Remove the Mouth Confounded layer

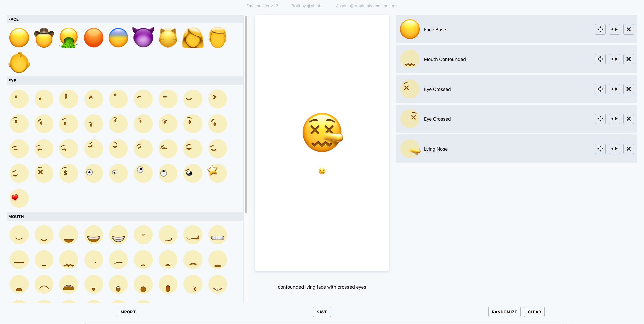click(629, 59)
